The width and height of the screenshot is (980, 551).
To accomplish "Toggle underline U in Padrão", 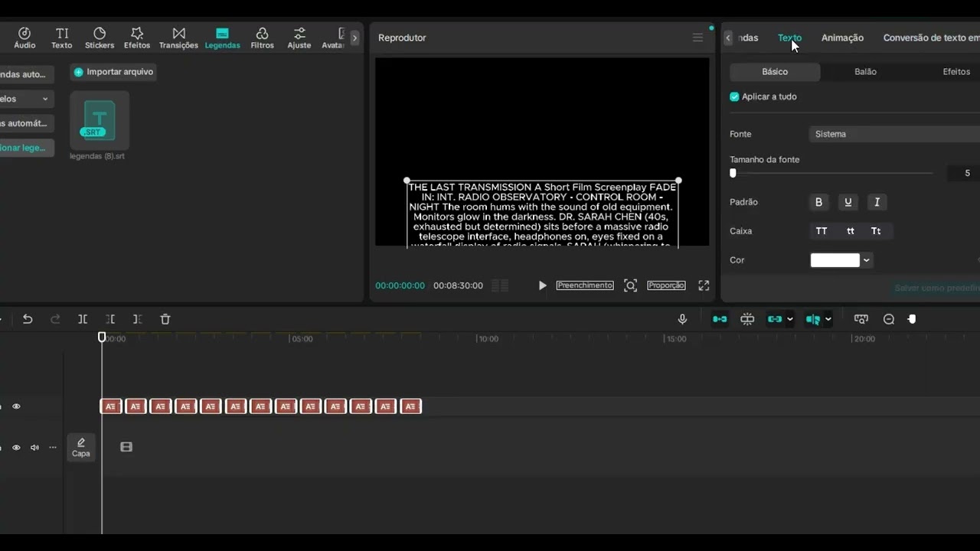I will [848, 202].
